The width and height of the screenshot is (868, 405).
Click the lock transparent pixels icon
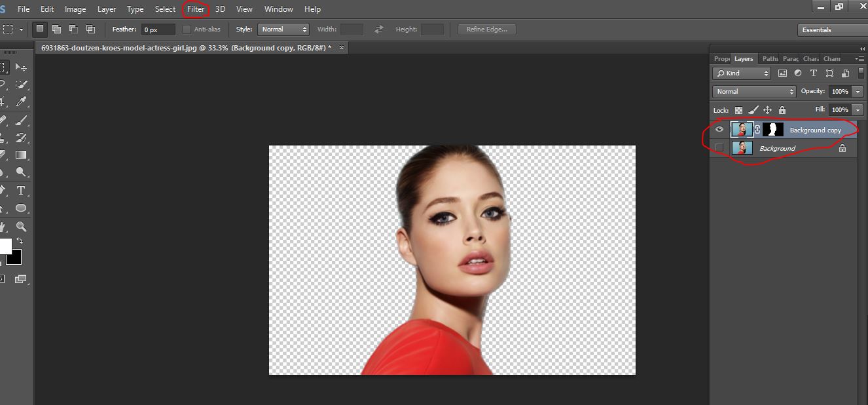(x=738, y=110)
